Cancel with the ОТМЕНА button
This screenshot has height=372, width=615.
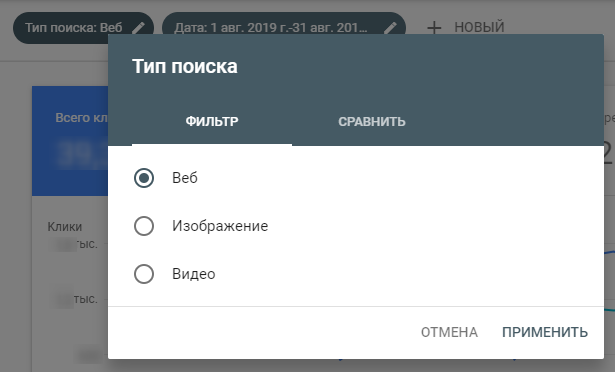point(449,332)
